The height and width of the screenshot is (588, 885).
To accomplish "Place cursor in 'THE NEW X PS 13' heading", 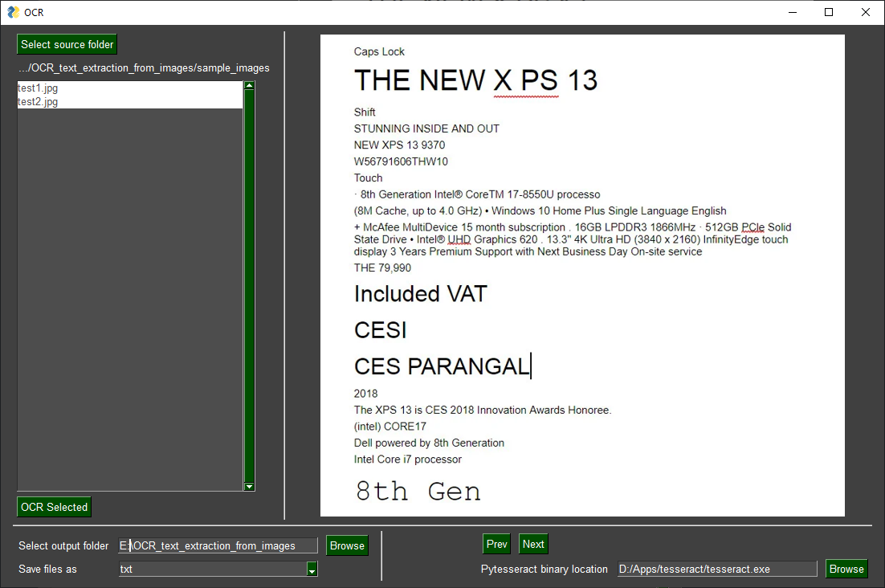I will [x=475, y=80].
